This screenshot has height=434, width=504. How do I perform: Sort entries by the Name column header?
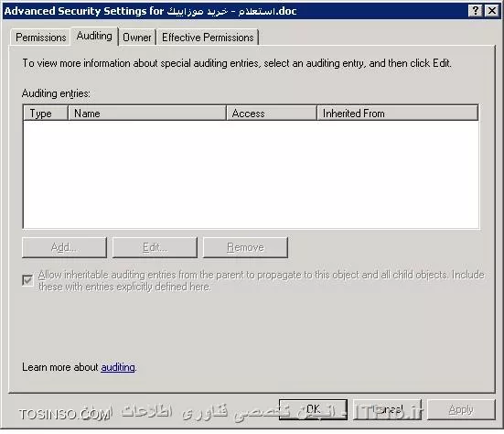pyautogui.click(x=147, y=114)
